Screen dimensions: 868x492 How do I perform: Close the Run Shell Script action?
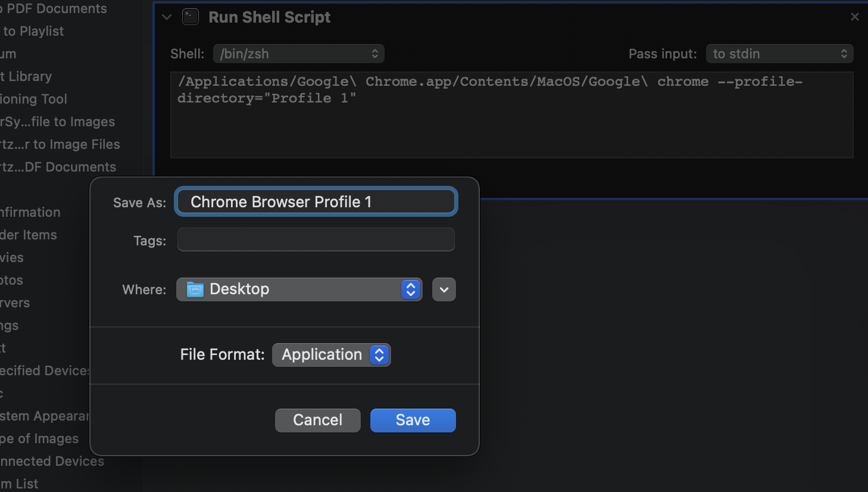[854, 17]
